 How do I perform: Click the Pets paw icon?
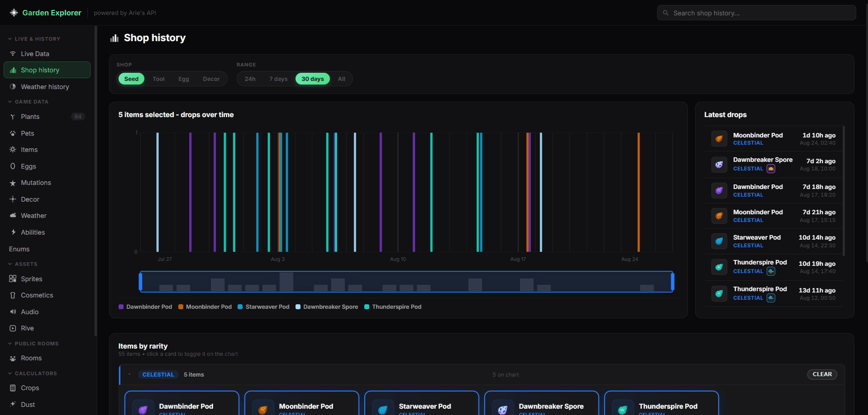point(13,133)
